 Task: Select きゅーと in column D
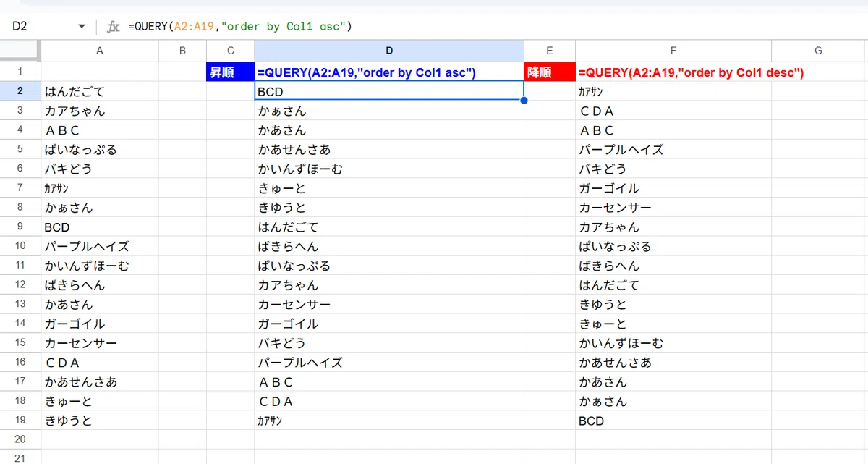[389, 188]
